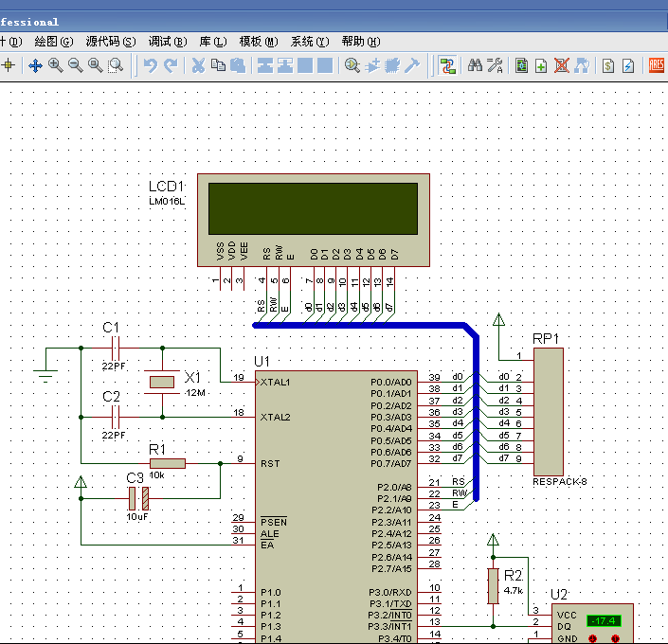
Task: Click the 12M crystal value label
Action: [x=195, y=393]
